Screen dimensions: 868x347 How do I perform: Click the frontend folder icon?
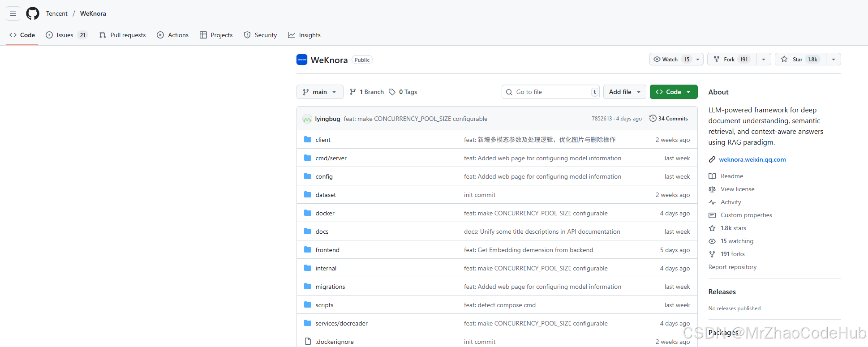click(308, 250)
